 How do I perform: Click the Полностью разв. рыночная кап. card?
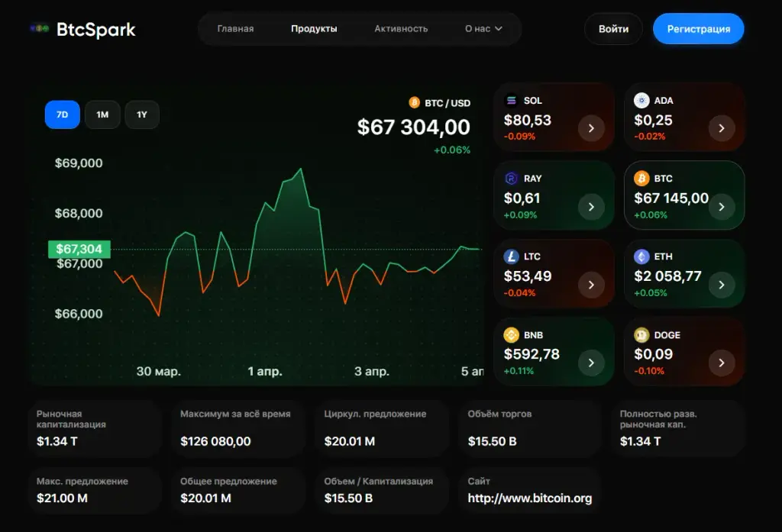(678, 428)
